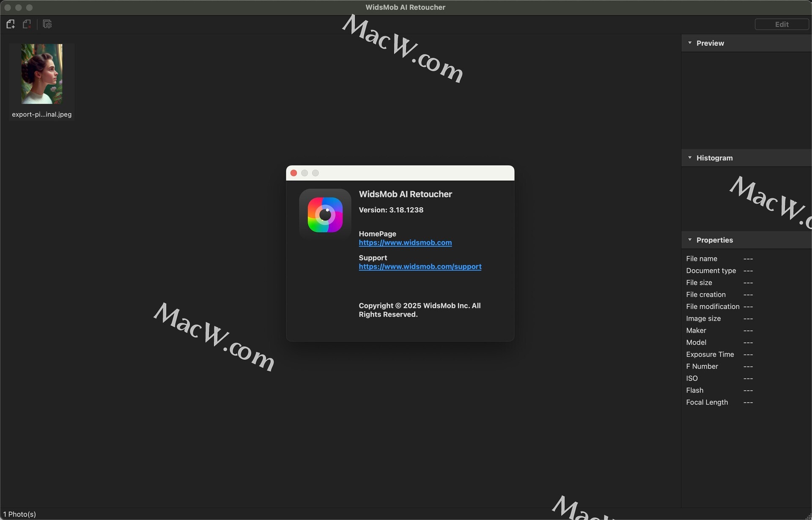812x520 pixels.
Task: Collapse the Properties panel triangle
Action: click(690, 239)
